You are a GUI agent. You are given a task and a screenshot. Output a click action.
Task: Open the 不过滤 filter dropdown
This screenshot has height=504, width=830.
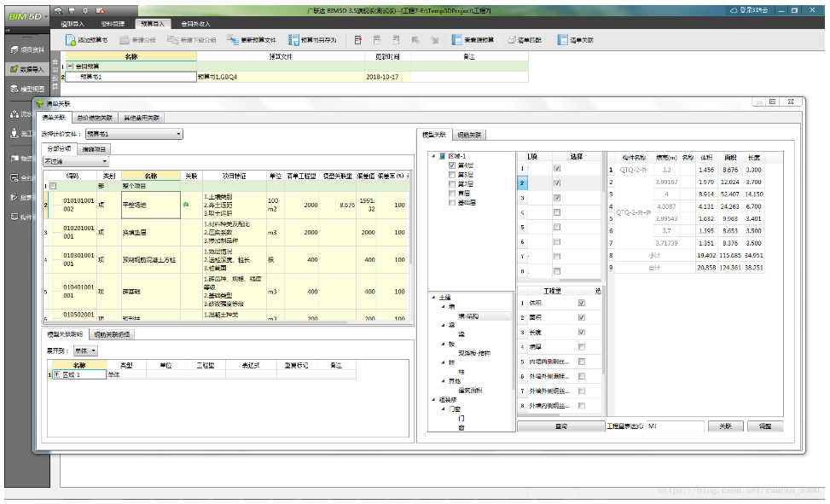click(x=76, y=161)
